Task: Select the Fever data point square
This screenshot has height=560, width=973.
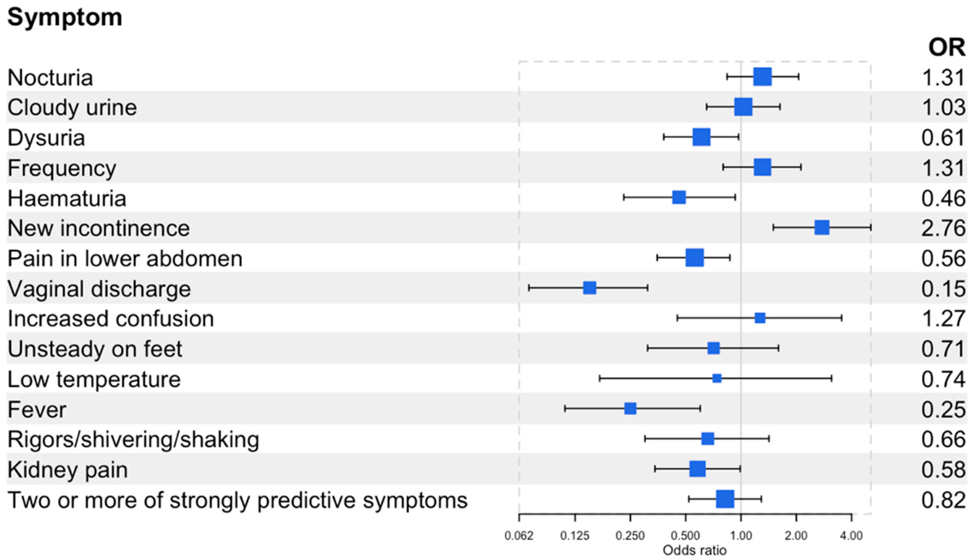Action: point(630,408)
